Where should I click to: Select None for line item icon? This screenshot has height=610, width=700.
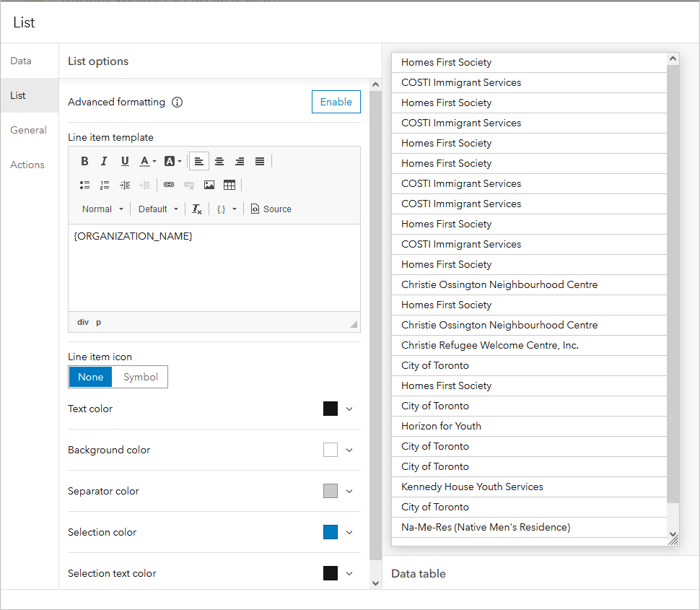pyautogui.click(x=91, y=377)
